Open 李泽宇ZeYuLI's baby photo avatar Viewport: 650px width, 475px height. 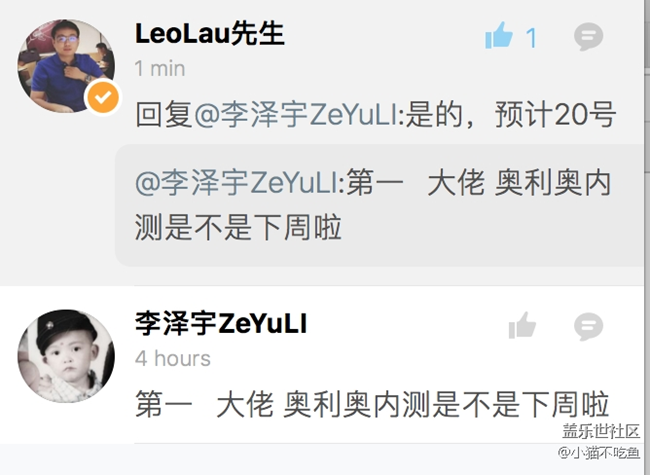pos(66,356)
